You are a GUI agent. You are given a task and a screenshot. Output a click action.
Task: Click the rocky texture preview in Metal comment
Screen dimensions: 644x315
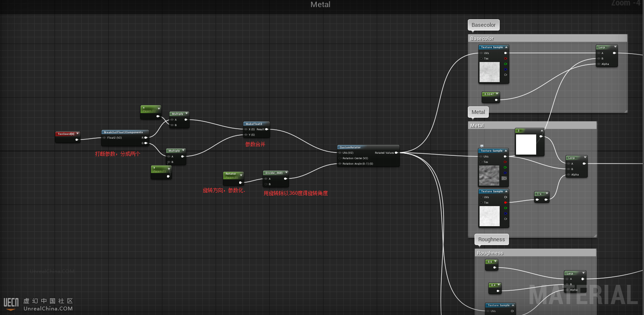pos(489,175)
